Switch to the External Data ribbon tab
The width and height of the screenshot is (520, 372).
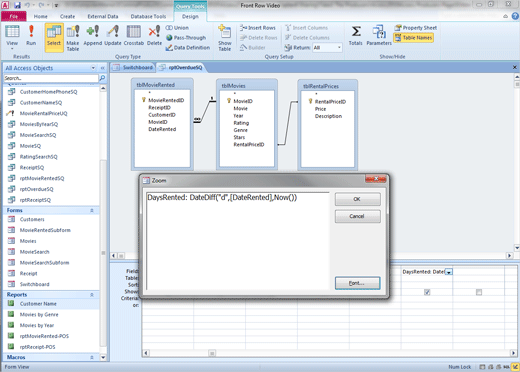point(103,16)
